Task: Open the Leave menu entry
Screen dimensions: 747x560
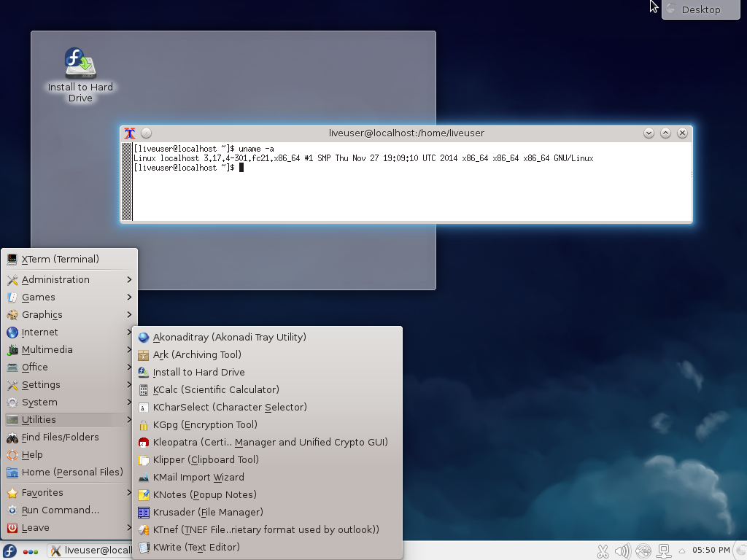Action: click(x=69, y=528)
